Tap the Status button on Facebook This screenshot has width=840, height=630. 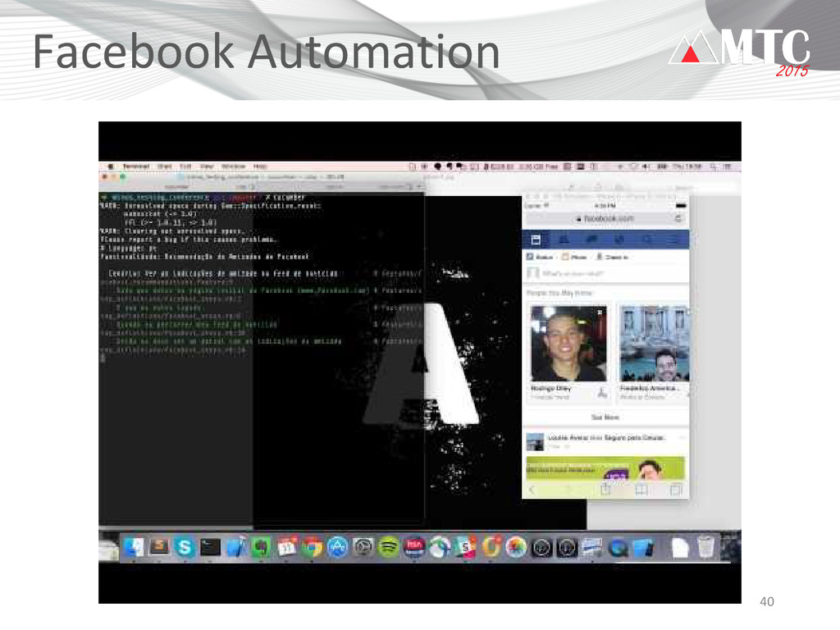[x=540, y=257]
